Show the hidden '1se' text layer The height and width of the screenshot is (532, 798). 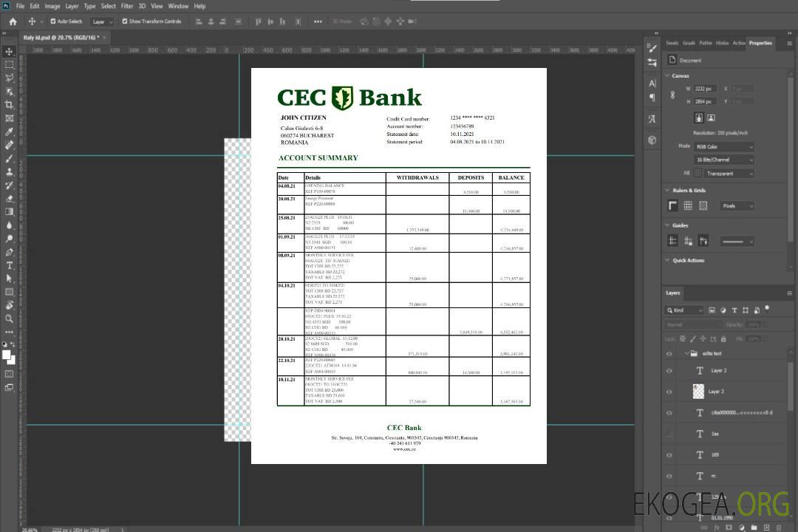tap(669, 434)
